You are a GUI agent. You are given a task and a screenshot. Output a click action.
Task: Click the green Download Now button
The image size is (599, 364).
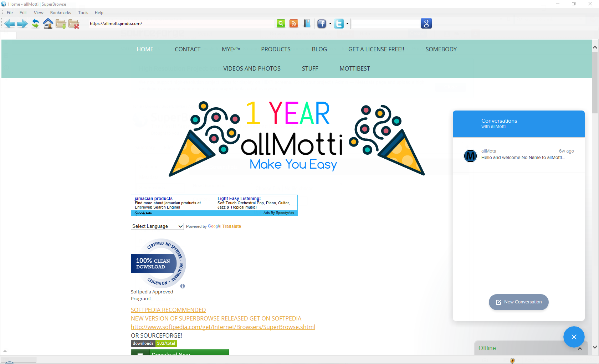(180, 352)
